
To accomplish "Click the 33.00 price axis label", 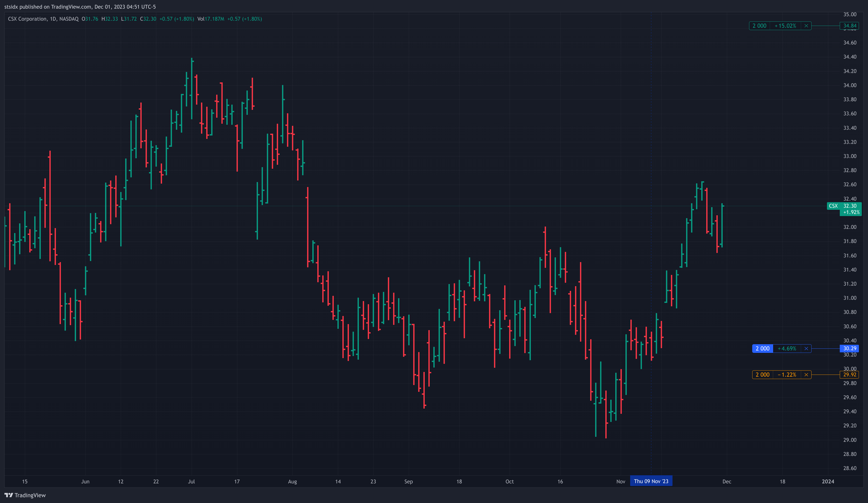I will pos(849,156).
